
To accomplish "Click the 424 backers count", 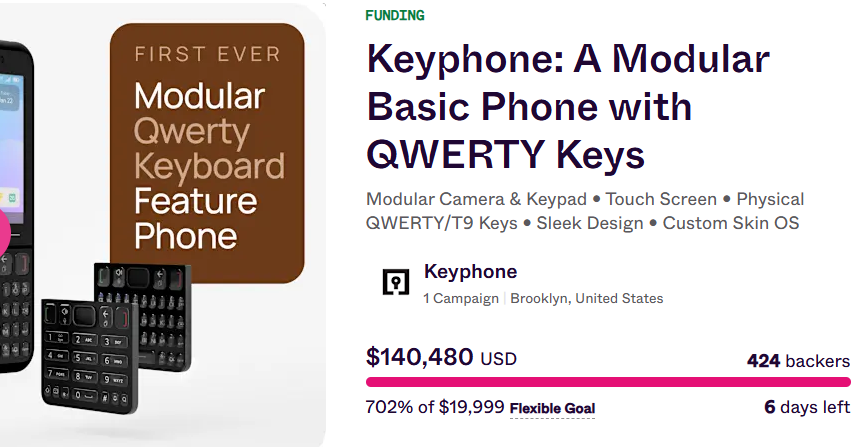I will click(798, 361).
